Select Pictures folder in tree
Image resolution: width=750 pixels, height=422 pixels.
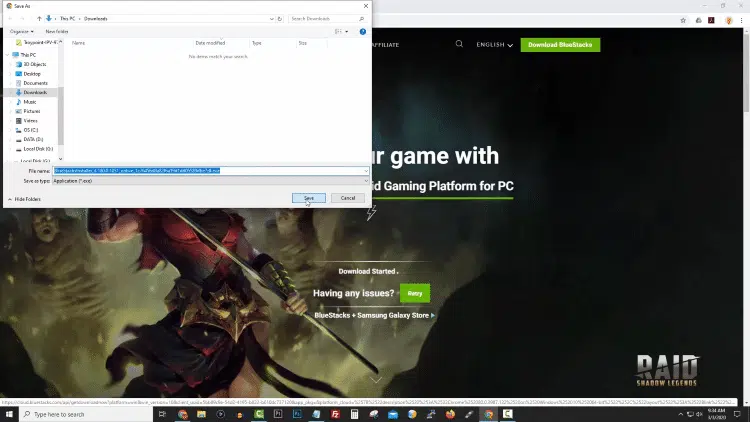coord(32,111)
